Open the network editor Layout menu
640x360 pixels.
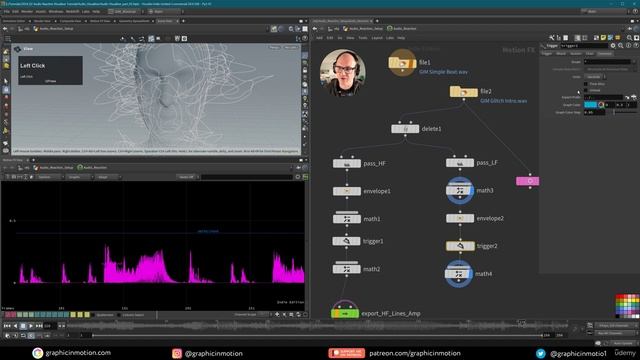[377, 38]
